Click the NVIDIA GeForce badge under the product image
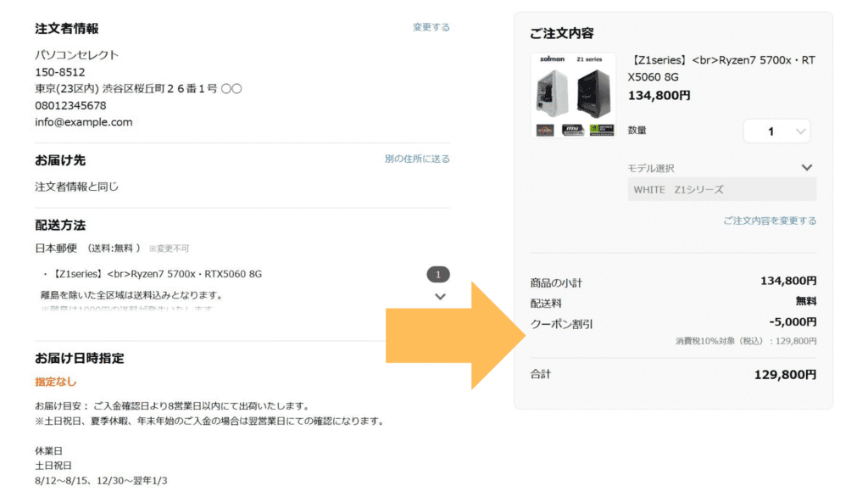This screenshot has height=497, width=868. (x=601, y=130)
